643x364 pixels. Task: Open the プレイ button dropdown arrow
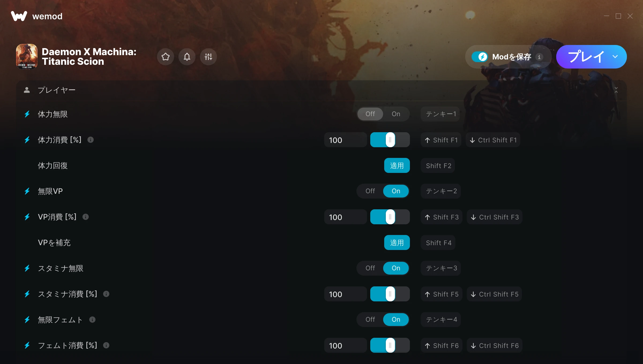pos(615,57)
